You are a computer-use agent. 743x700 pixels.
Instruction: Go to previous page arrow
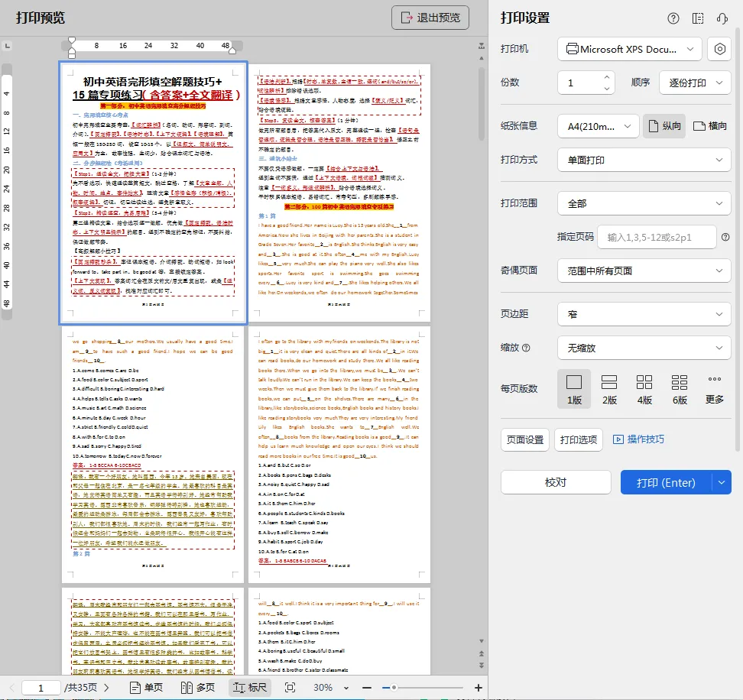click(11, 687)
